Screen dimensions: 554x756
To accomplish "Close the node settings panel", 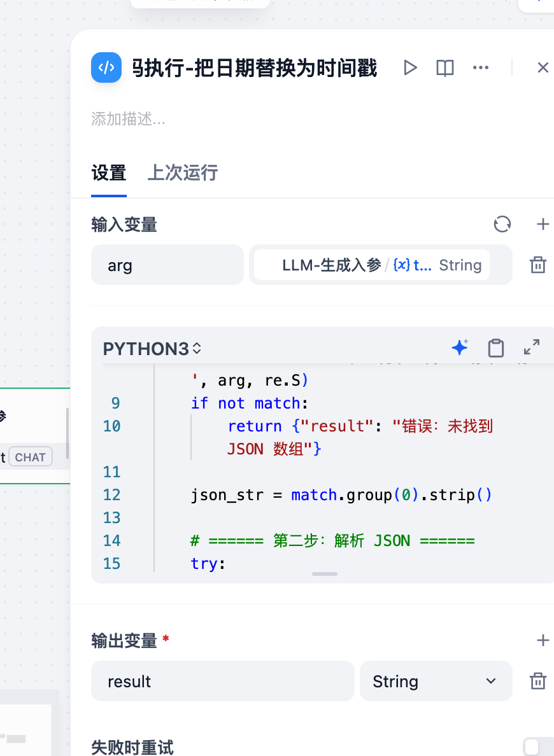I will [x=543, y=67].
